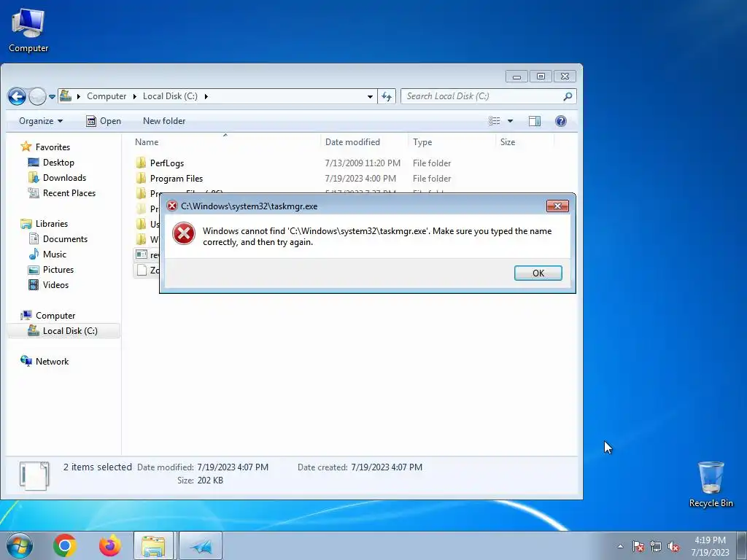Sort by Date modified column header

click(x=352, y=142)
